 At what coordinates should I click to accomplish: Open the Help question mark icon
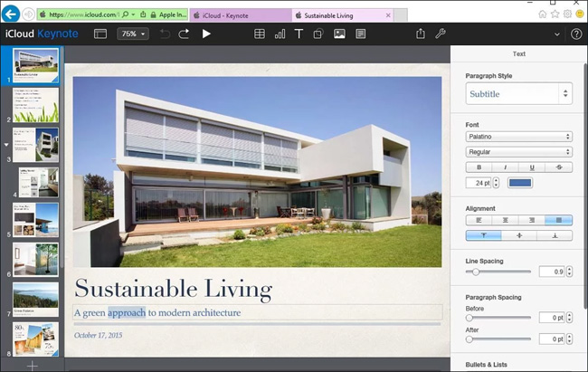(x=576, y=33)
